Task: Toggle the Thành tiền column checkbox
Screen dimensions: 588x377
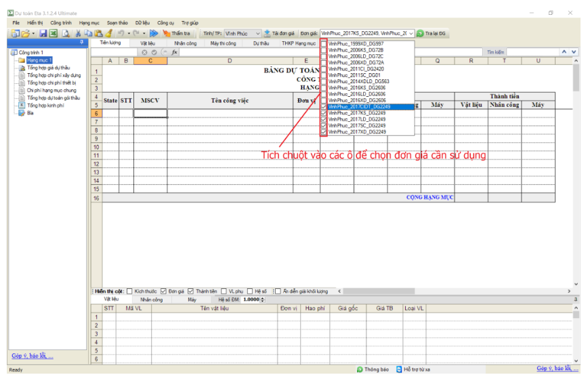Action: click(x=191, y=291)
